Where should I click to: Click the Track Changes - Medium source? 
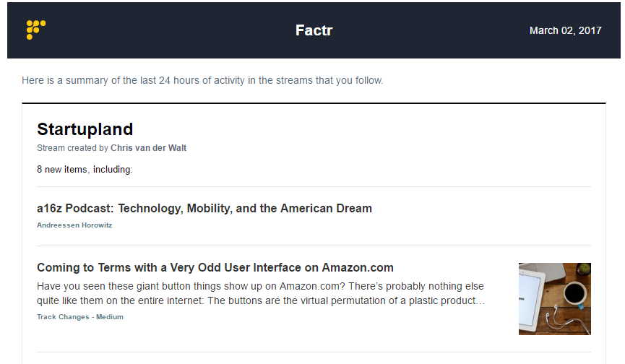(80, 316)
